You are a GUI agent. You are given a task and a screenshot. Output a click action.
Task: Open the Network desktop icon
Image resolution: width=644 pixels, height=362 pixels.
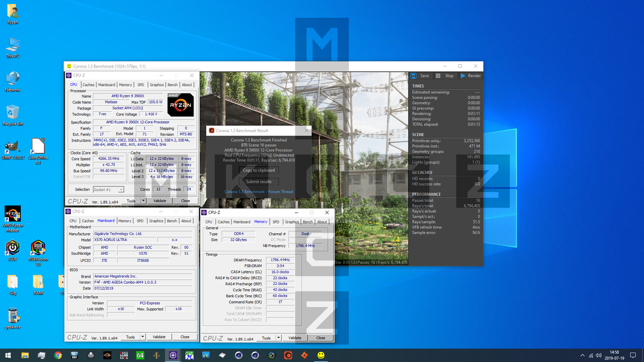coord(13,81)
